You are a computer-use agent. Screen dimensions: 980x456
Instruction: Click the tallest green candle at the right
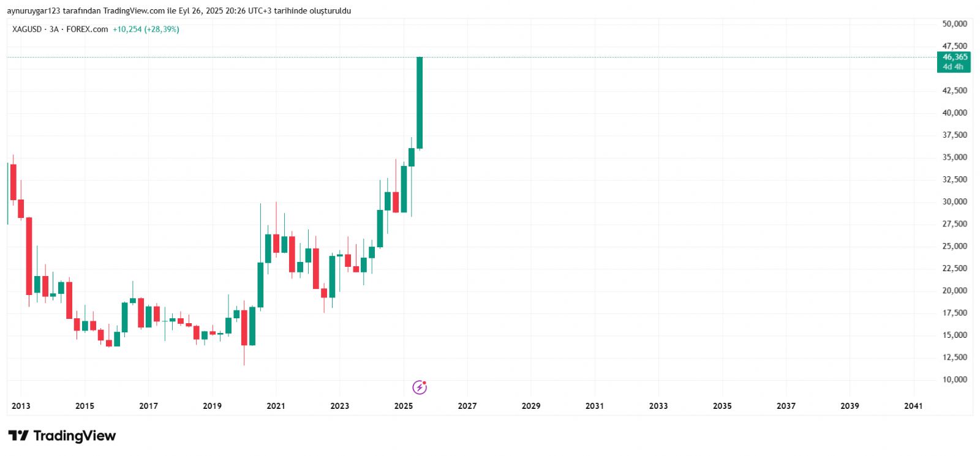click(420, 102)
